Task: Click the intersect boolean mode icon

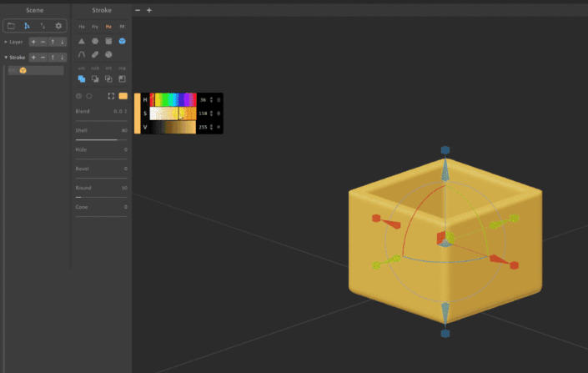Action: 108,78
